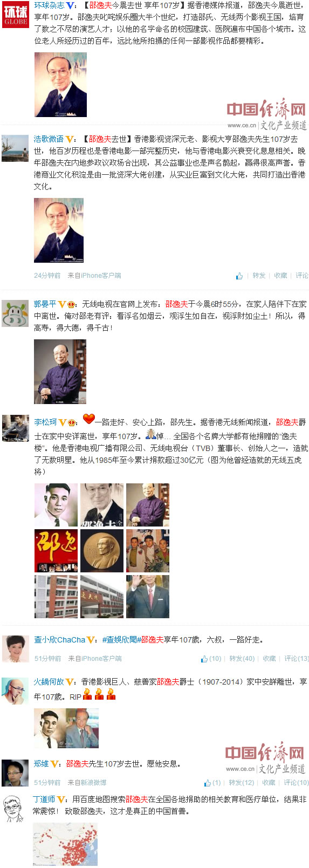Image resolution: width=309 pixels, height=868 pixels.
Task: Click the thumbs-up icon showing (10) likes
Action: [x=204, y=659]
